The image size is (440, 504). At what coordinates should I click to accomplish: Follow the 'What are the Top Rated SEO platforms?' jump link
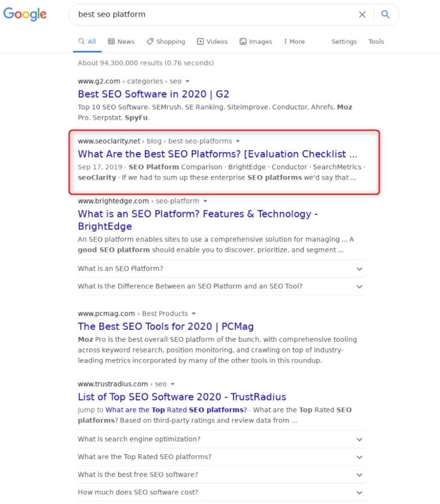pos(176,410)
